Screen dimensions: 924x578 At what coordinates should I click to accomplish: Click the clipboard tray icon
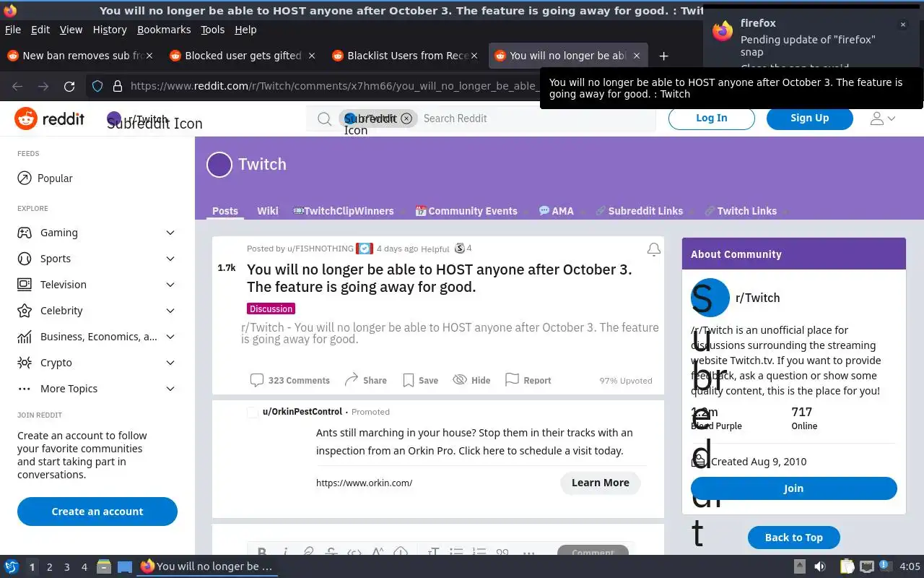[x=847, y=566]
